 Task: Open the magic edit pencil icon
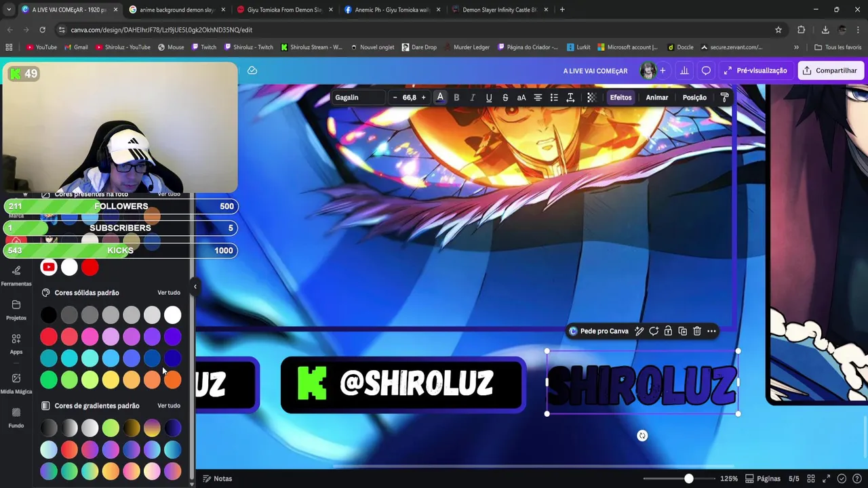pos(639,331)
